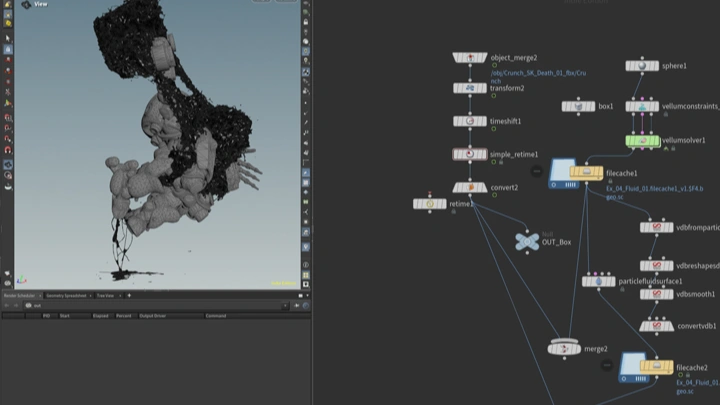This screenshot has width=720, height=405.
Task: Select the vdbfromparticles node
Action: point(657,227)
